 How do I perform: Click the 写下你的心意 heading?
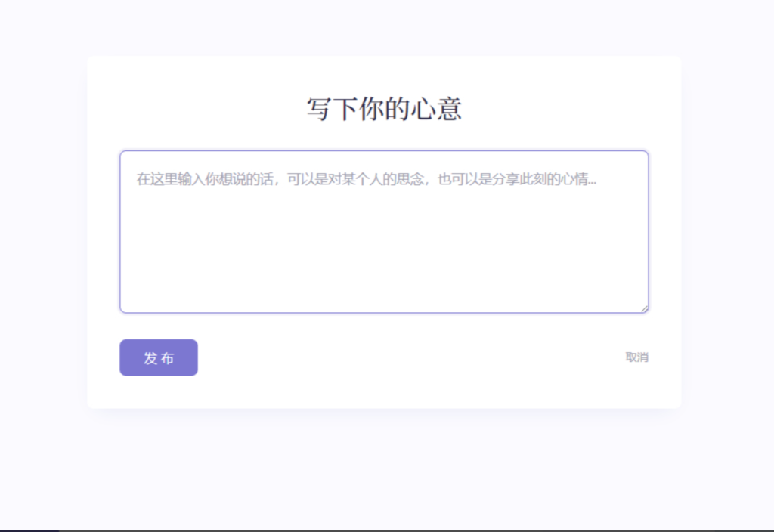point(384,109)
